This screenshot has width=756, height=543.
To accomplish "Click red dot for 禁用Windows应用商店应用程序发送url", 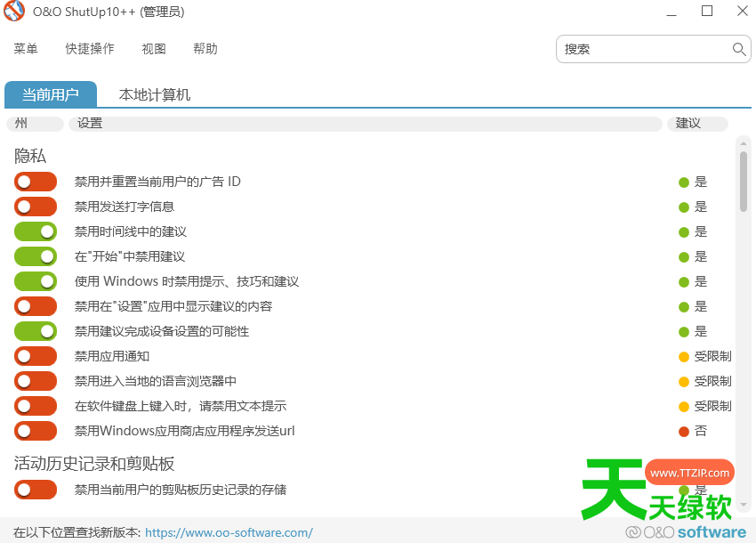I will point(683,432).
